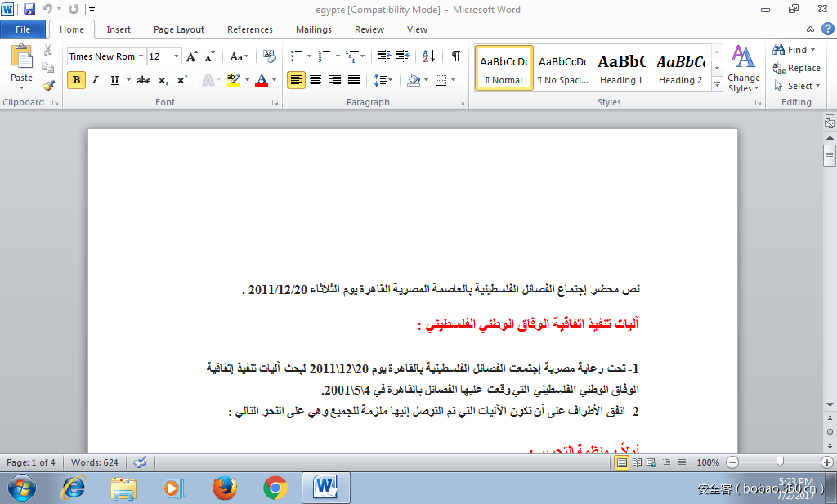The height and width of the screenshot is (504, 837).
Task: Show paragraph marks with pilcrow icon
Action: coord(455,56)
